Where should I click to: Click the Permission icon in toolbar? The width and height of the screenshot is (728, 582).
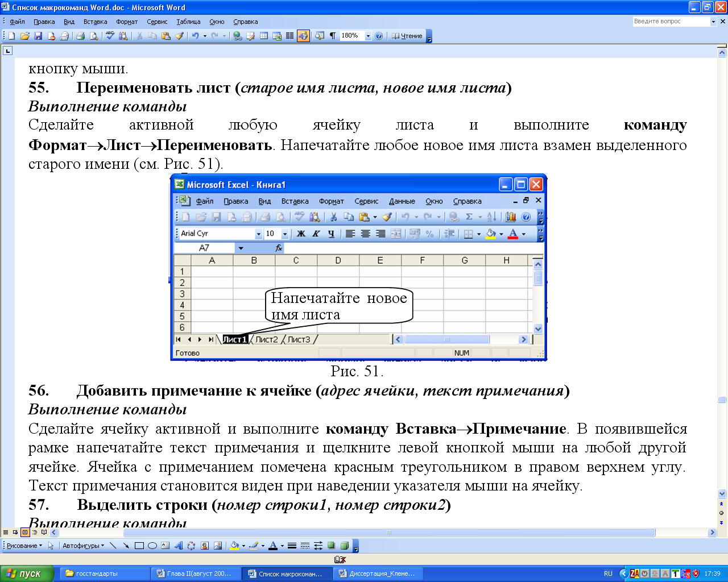tap(51, 36)
